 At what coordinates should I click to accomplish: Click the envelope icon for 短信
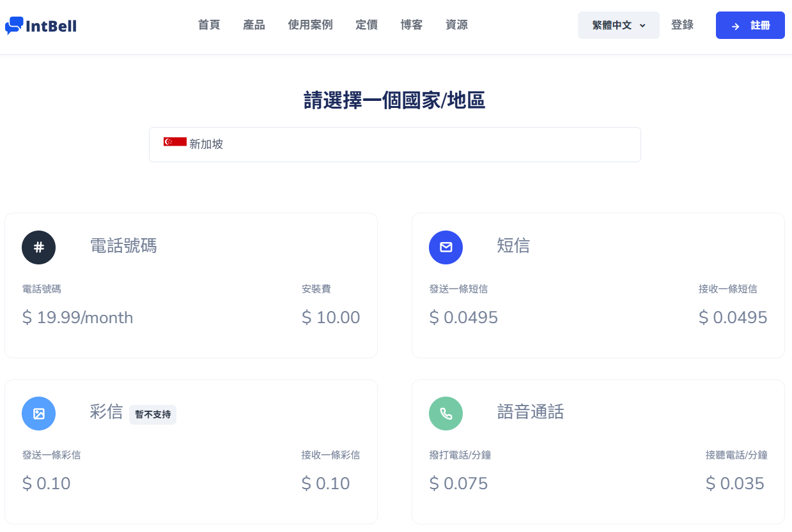[x=446, y=247]
